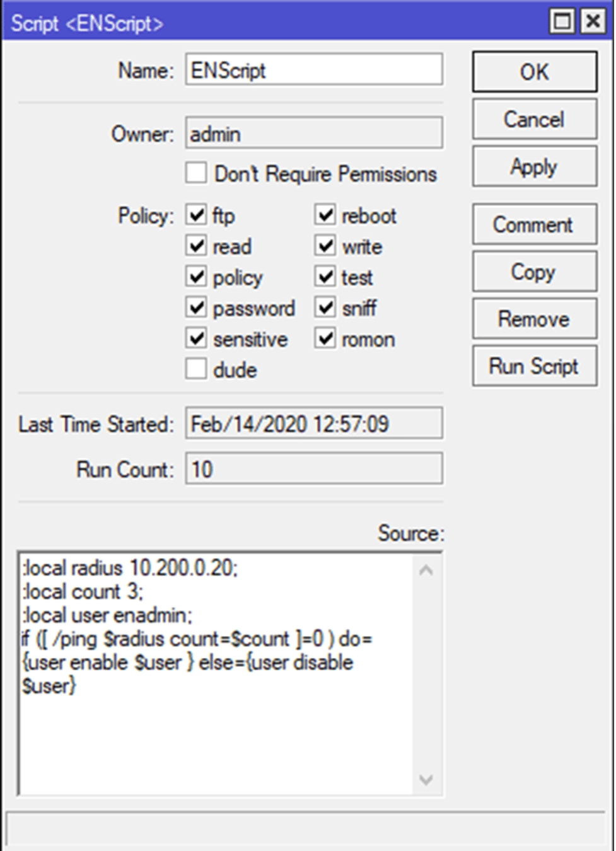Click the ':local radius 10.200.0.20;' line
Screen dimensions: 616x851
pyautogui.click(x=130, y=568)
